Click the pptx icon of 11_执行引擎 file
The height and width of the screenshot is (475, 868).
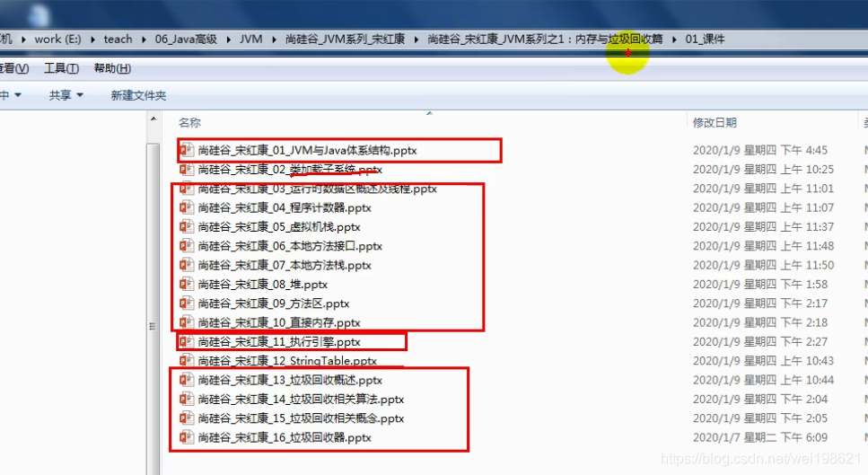click(187, 341)
